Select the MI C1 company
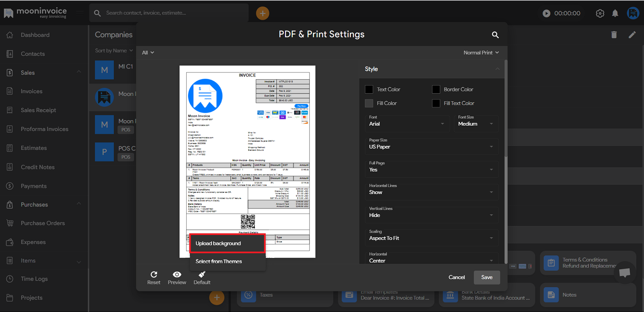This screenshot has width=644, height=312. [x=112, y=70]
